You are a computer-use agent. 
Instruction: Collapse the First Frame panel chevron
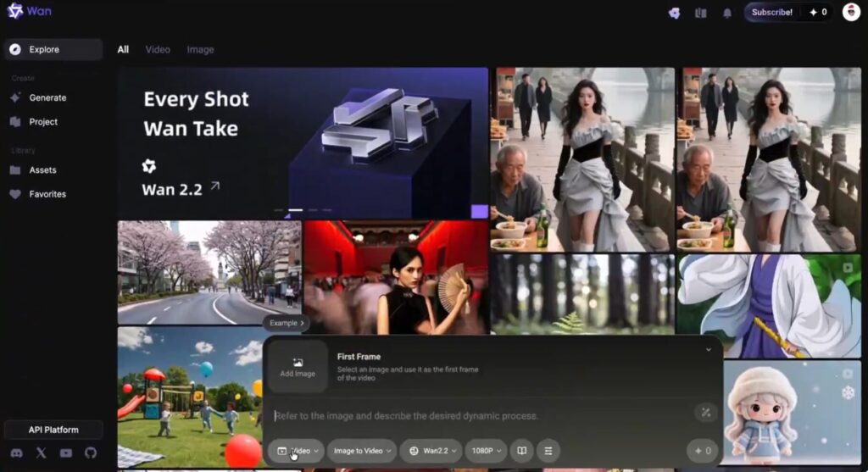[x=708, y=350]
